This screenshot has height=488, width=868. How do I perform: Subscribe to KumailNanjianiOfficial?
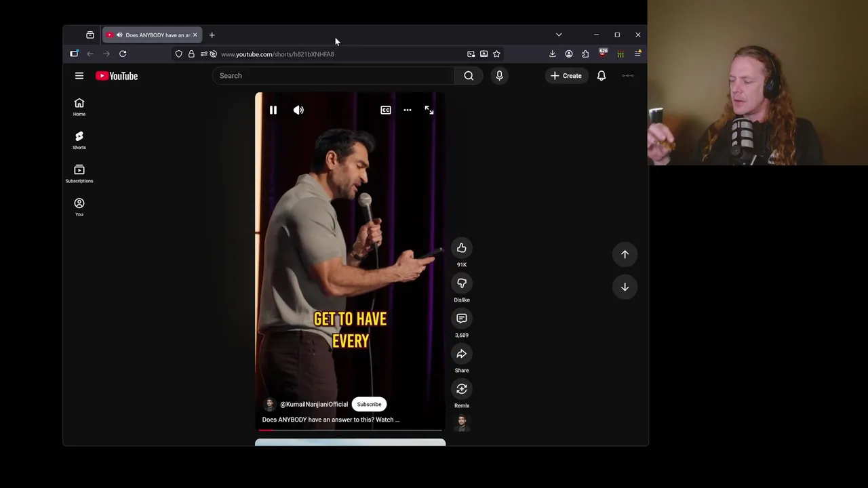370,405
